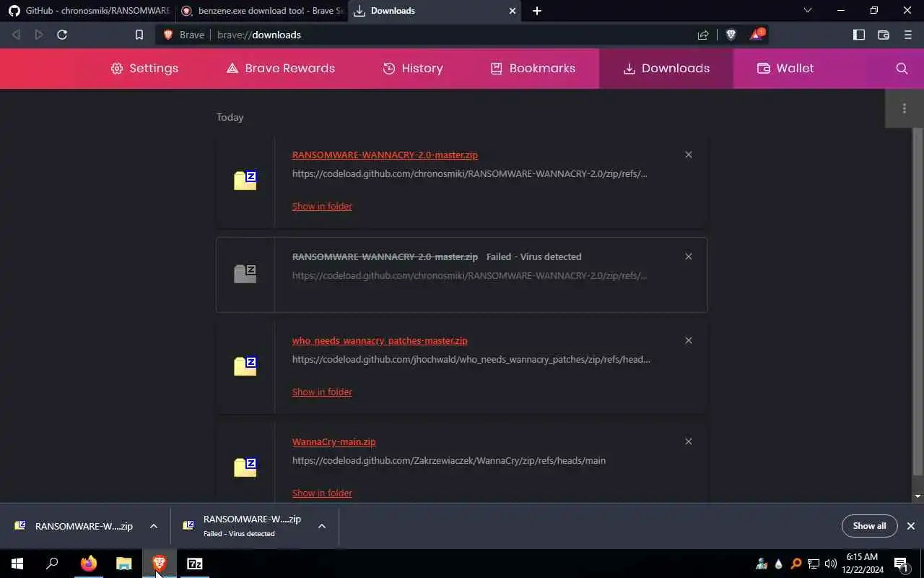Image resolution: width=924 pixels, height=578 pixels.
Task: Open the RANSOMWARE-WANNACRY-2.0-master.zip file link
Action: pos(385,155)
